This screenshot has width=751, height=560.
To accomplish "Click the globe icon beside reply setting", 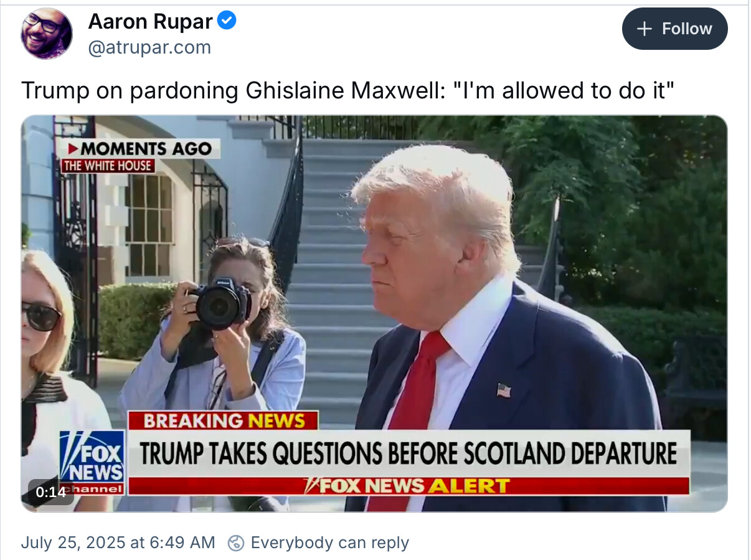I will tap(235, 543).
